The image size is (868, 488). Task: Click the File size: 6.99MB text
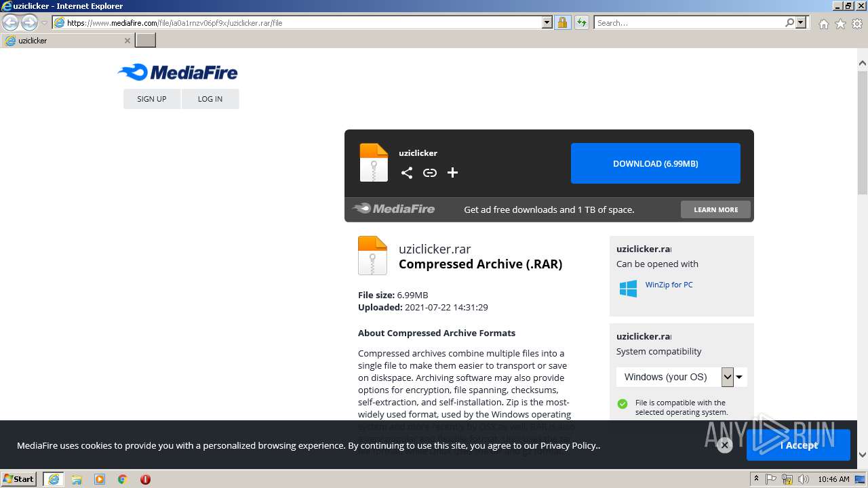393,295
